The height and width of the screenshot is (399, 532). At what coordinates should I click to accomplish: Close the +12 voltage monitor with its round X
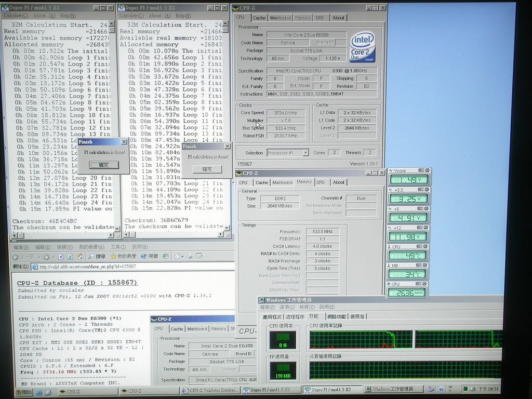427,228
